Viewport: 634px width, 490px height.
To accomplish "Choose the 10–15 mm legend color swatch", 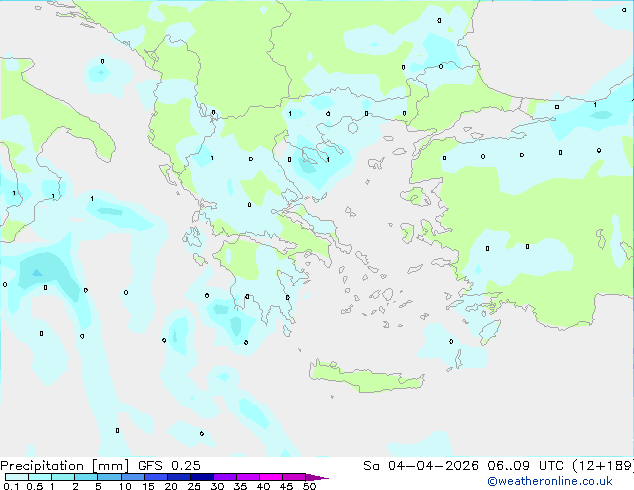I will pyautogui.click(x=132, y=477).
